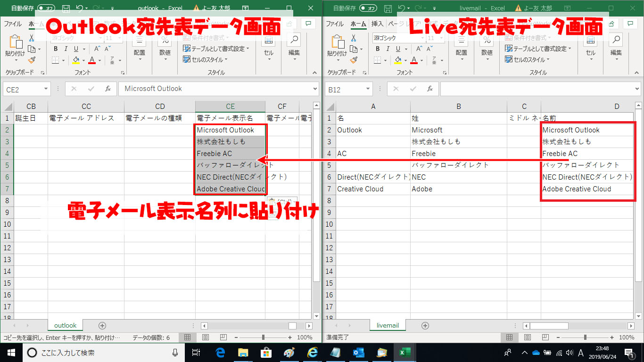Select the outlook sheet tab
644x362 pixels.
(x=66, y=325)
